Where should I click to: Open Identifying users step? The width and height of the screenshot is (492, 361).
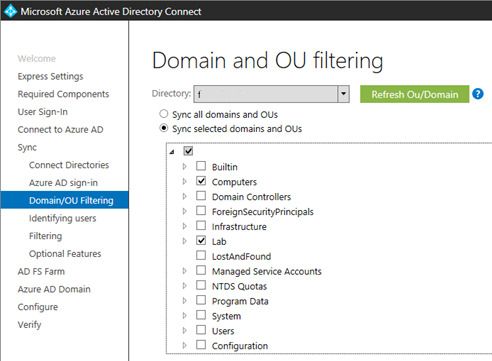(x=62, y=218)
